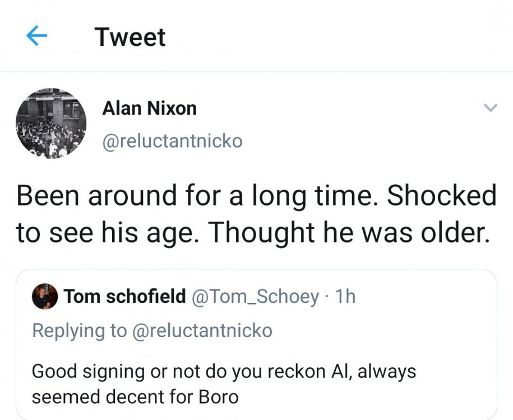Screen dimensions: 513x420
Task: Click the word 'Boro' in quoted tweet
Action: pos(219,396)
